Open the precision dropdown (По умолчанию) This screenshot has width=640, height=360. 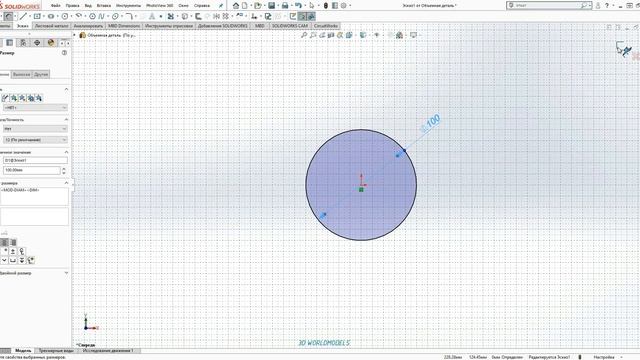tap(35, 140)
